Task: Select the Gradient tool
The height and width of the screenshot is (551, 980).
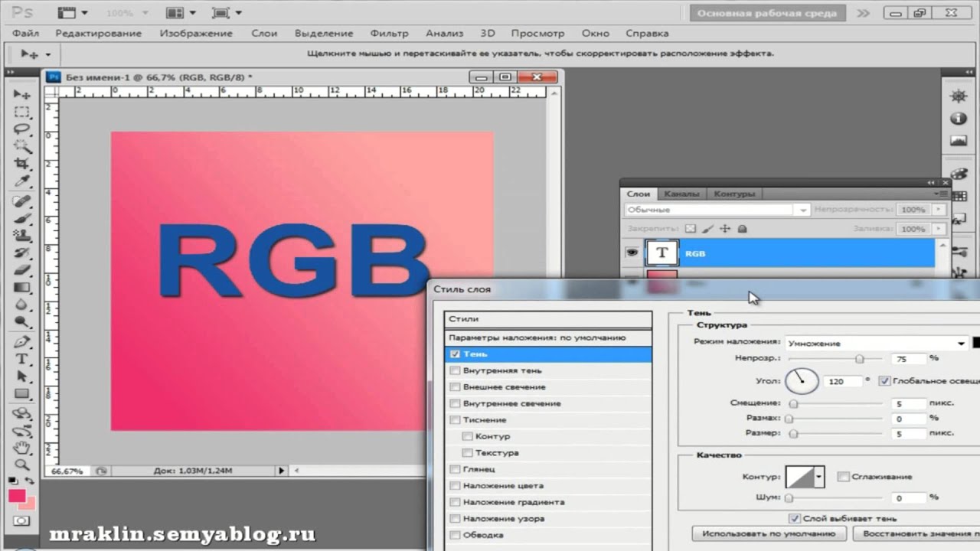Action: tap(22, 288)
